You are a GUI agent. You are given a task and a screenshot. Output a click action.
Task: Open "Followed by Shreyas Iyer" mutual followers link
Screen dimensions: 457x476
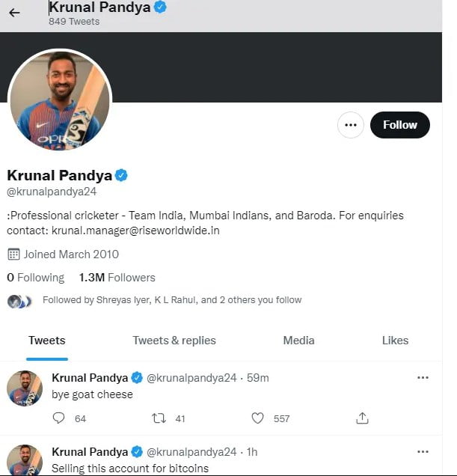click(172, 300)
